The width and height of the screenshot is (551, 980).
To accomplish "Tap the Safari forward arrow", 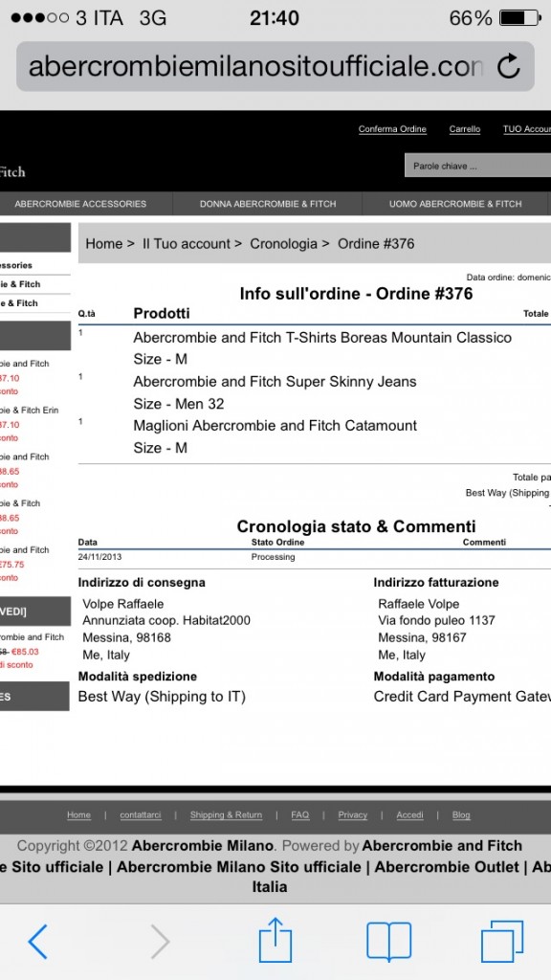I will (x=160, y=942).
